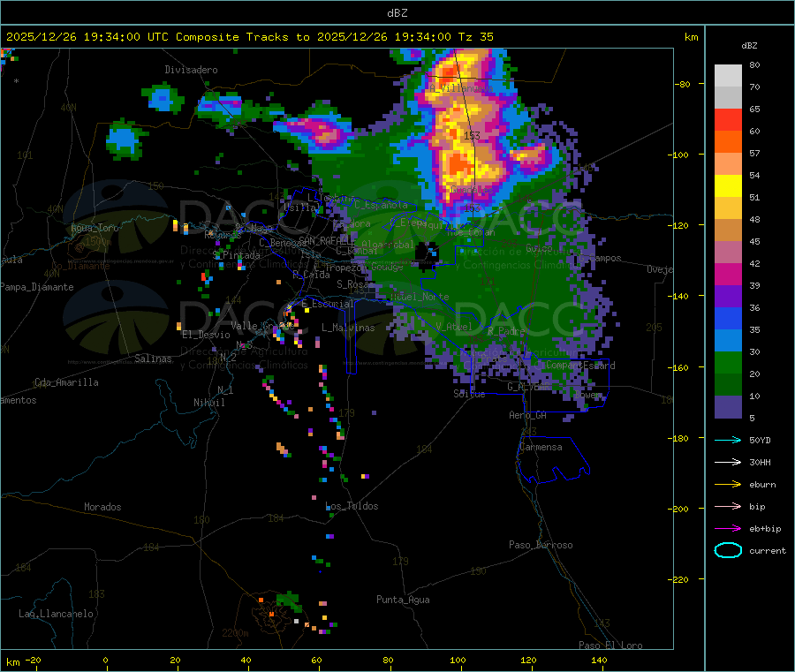The width and height of the screenshot is (795, 672).
Task: Select the bright yellow swatch in dBZ scale
Action: [x=728, y=186]
